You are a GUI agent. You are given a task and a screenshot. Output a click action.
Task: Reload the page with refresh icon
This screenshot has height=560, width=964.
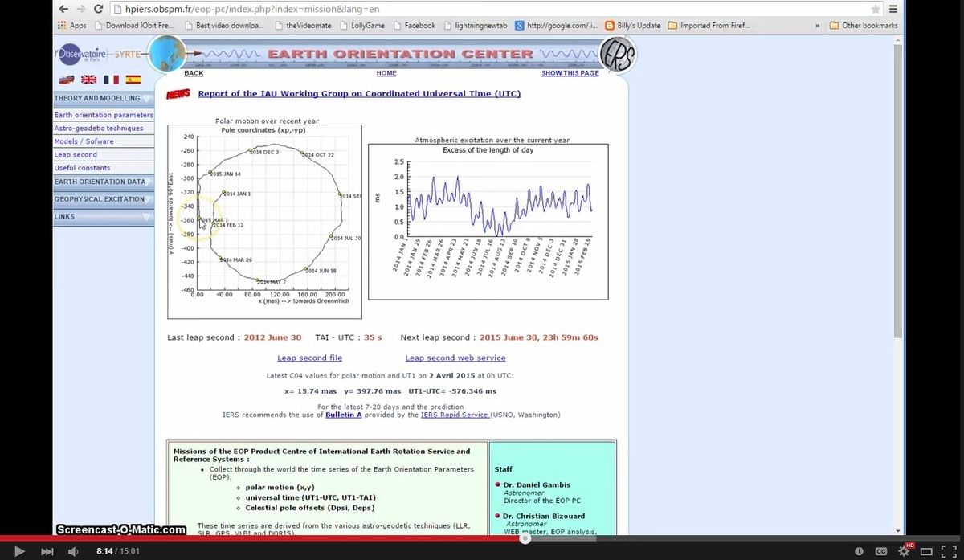point(98,9)
